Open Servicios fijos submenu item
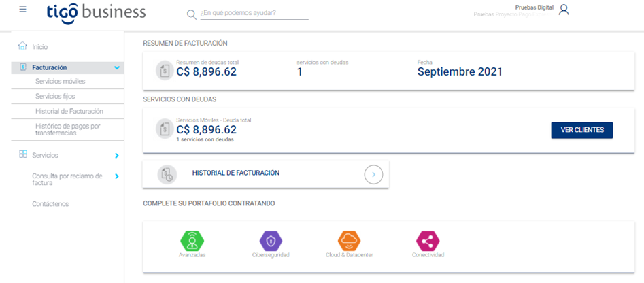644x283 pixels. [x=55, y=96]
